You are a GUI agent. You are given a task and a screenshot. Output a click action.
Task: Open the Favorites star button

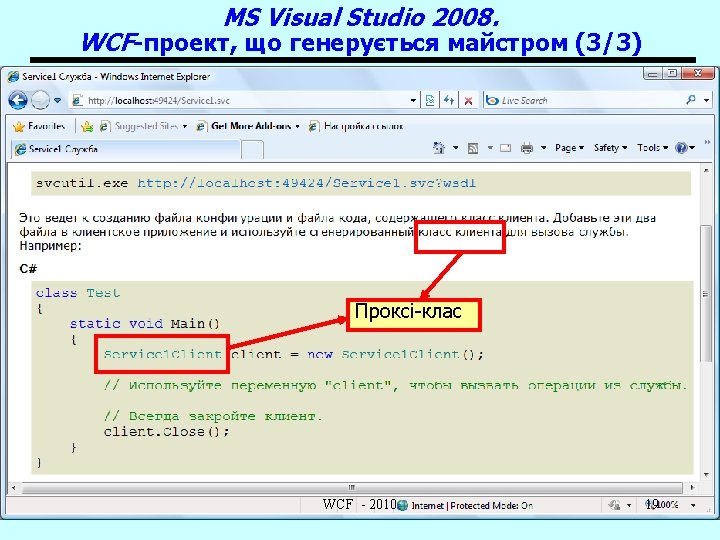coord(39,126)
